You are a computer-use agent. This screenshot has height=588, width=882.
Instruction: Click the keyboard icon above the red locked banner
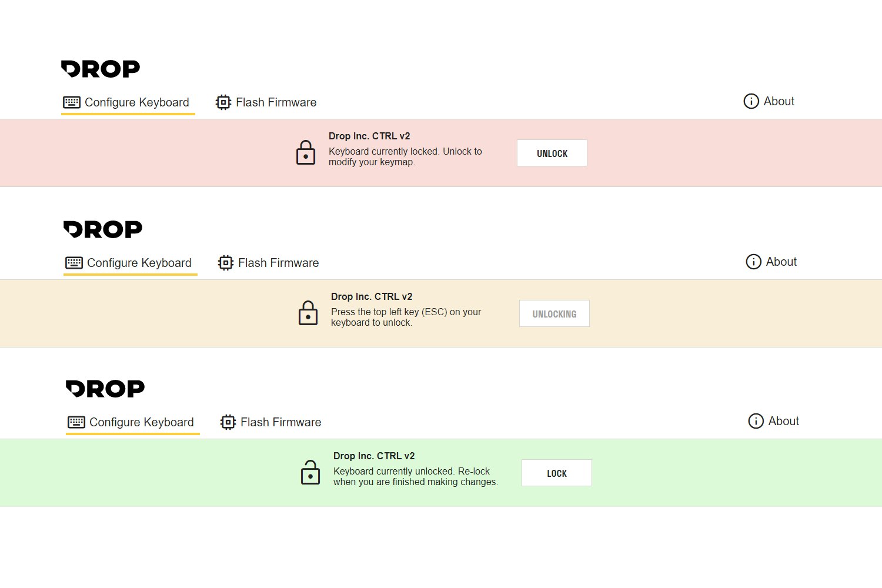72,102
